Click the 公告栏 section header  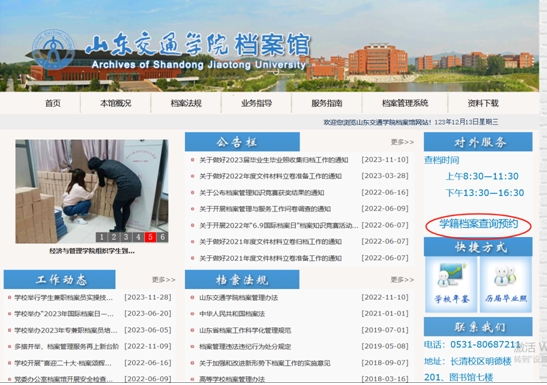coord(242,142)
